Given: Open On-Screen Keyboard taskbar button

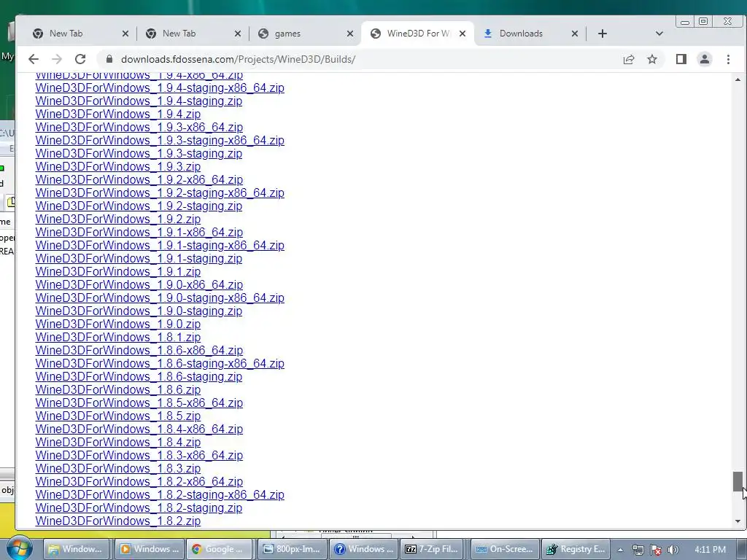Looking at the screenshot, I should coord(505,549).
